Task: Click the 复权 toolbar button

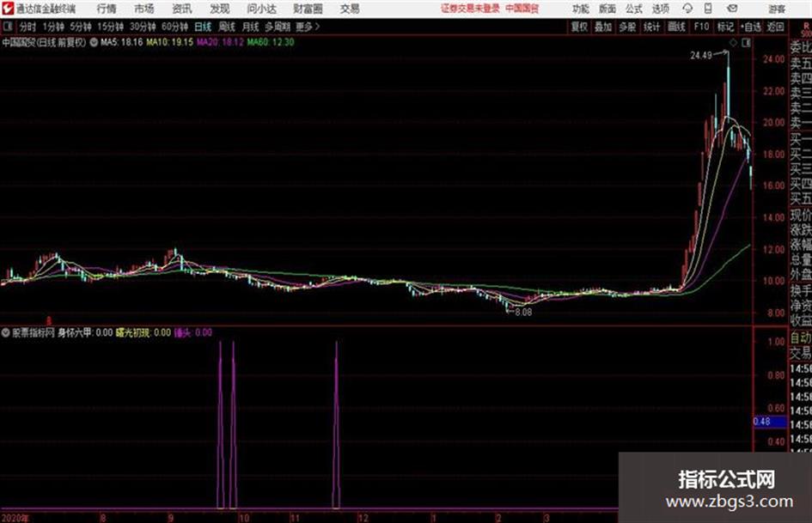Action: coord(579,27)
